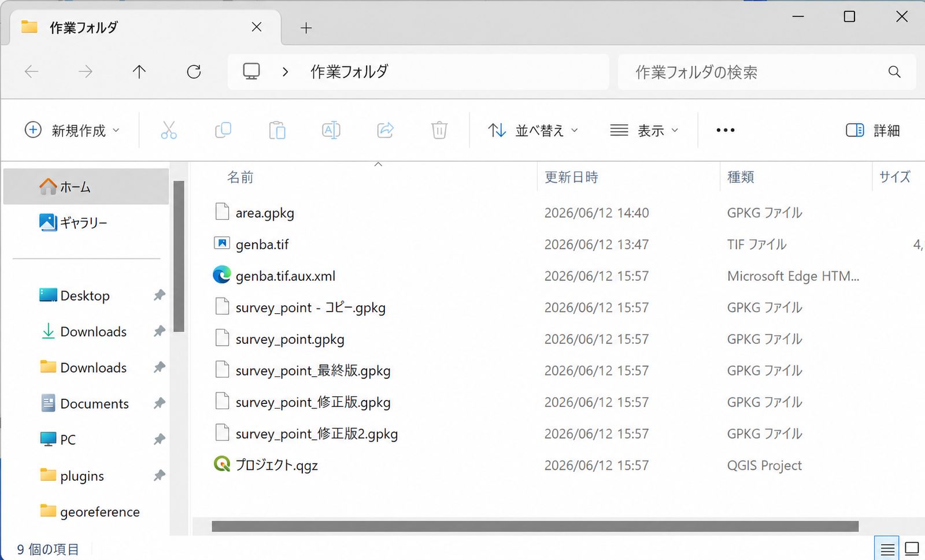Close the 作業フォルダ tab
The height and width of the screenshot is (560, 925).
(x=257, y=27)
